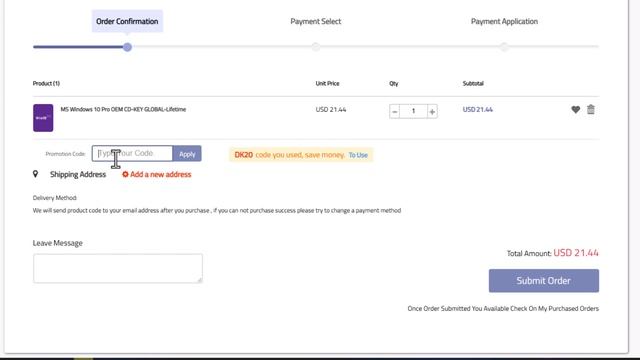Delete product with trash icon
This screenshot has height=360, width=640.
(x=591, y=109)
